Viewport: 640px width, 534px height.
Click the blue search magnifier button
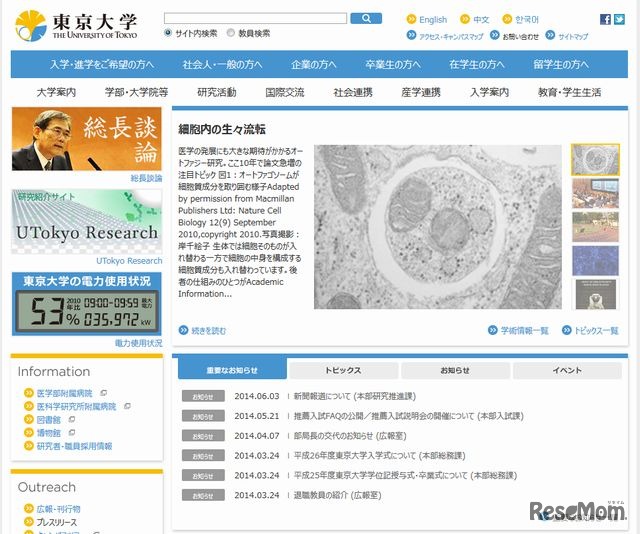click(366, 18)
